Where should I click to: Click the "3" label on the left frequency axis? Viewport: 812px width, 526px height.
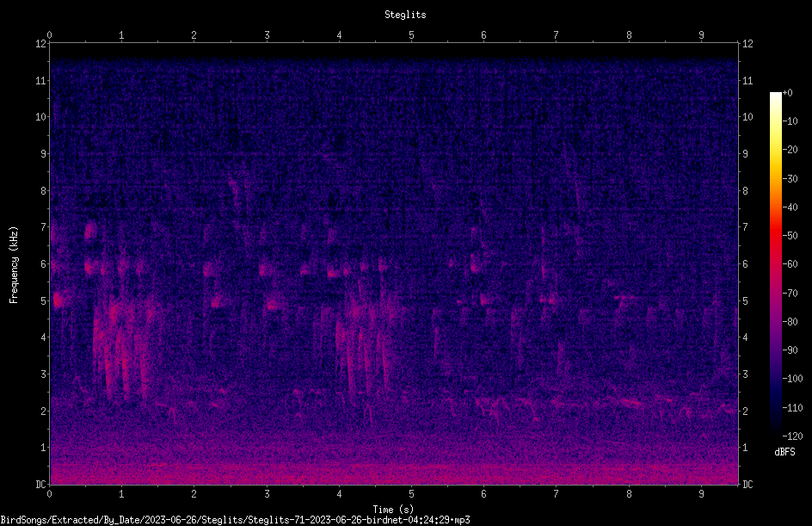click(x=43, y=374)
